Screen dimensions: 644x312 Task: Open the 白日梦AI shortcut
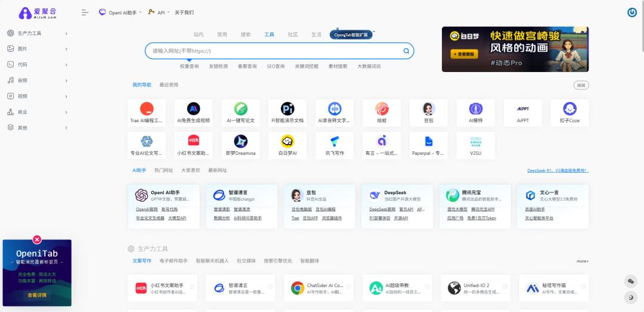point(287,145)
